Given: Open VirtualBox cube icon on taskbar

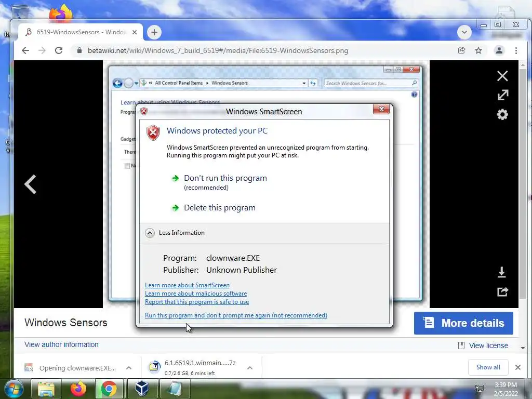Looking at the screenshot, I should [141, 389].
